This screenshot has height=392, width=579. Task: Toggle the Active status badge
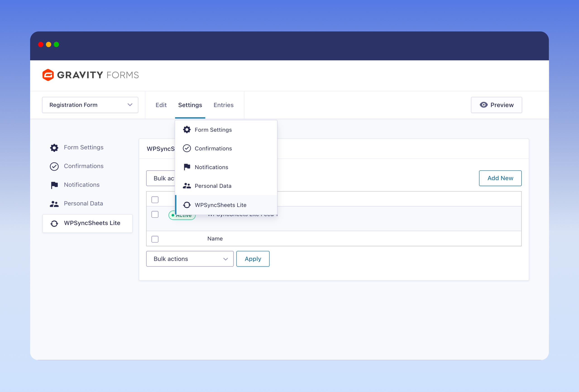(x=182, y=215)
